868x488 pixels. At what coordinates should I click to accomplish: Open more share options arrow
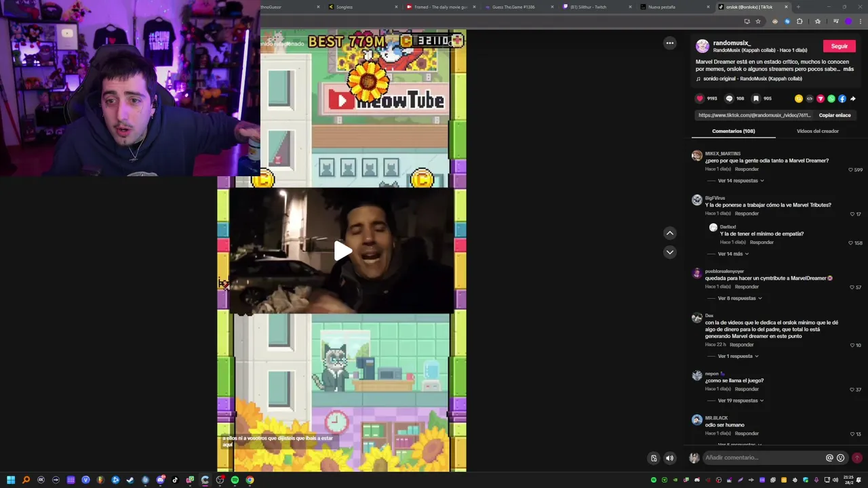click(853, 98)
